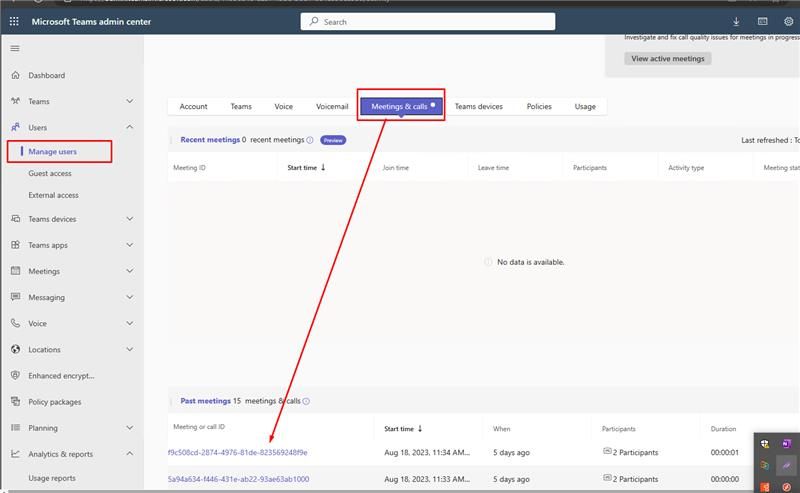The width and height of the screenshot is (800, 493).
Task: Click the Preview badge
Action: pyautogui.click(x=333, y=140)
